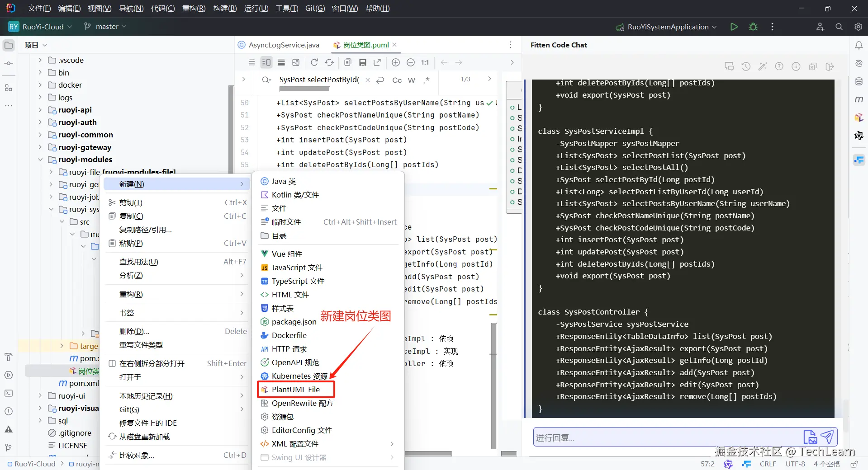
Task: Zoom in on the PlantUML preview
Action: pyautogui.click(x=396, y=62)
